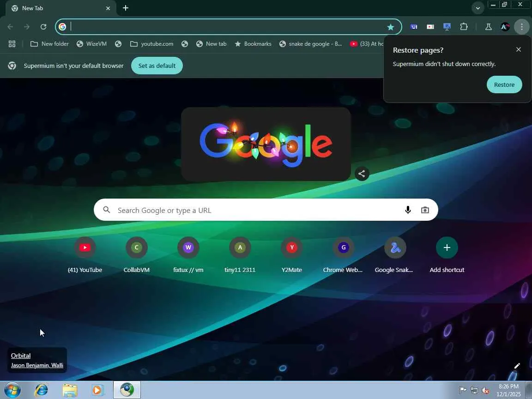Open the Google Snake shortcut
Viewport: 532px width, 399px height.
[395, 255]
